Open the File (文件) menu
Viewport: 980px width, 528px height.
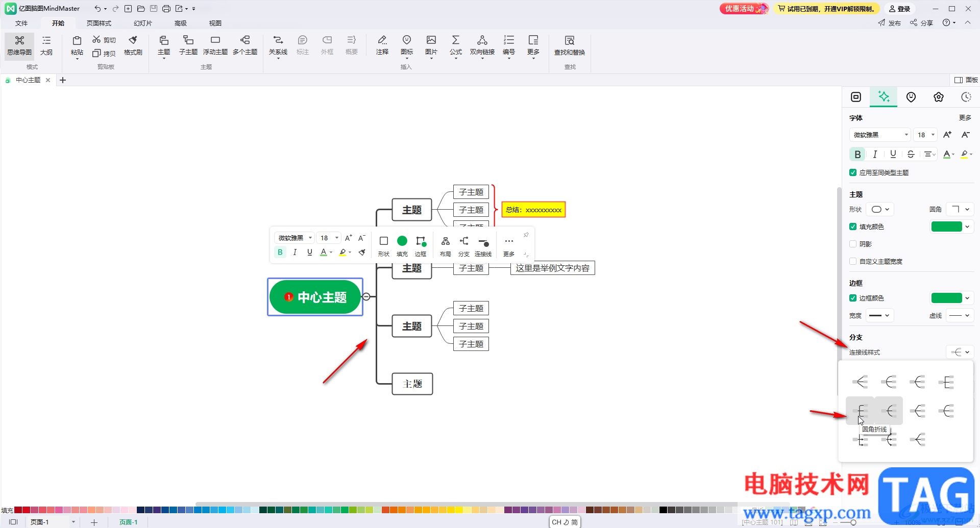pyautogui.click(x=21, y=23)
